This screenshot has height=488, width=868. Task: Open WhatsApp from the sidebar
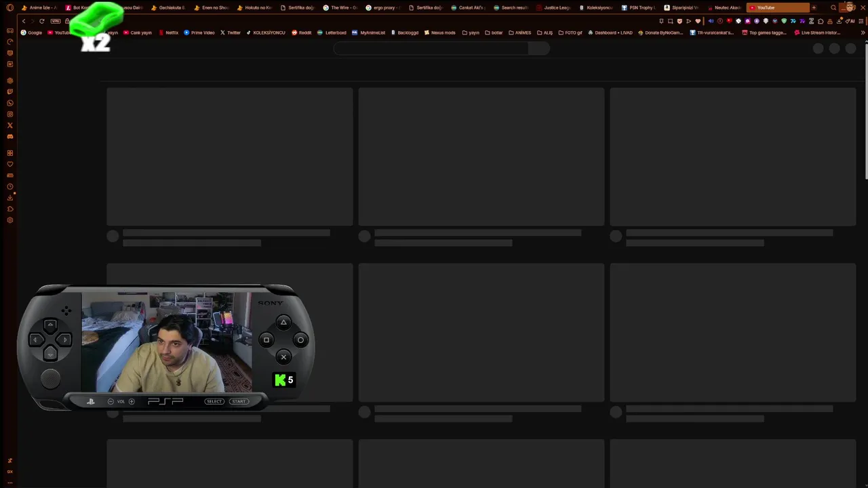pyautogui.click(x=9, y=103)
